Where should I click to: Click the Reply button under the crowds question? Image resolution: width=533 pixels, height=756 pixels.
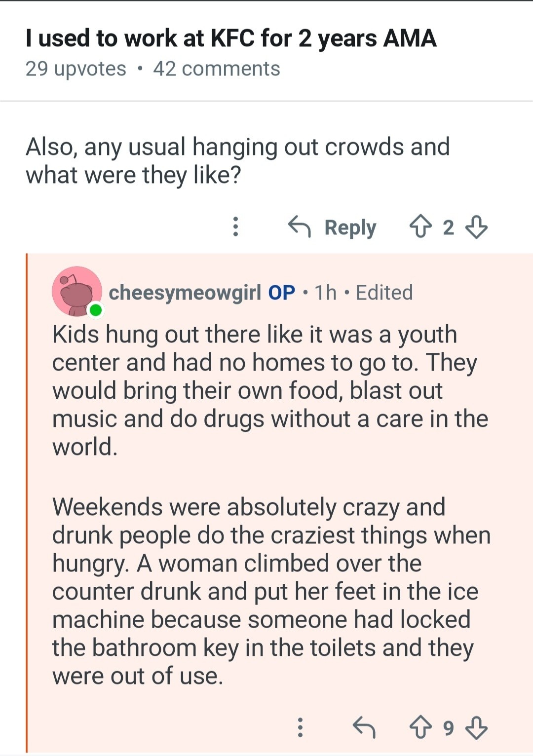tap(333, 227)
